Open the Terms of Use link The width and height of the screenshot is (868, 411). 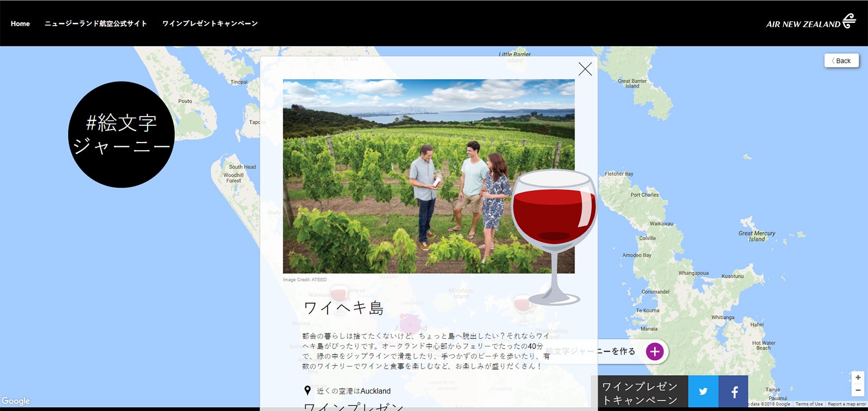click(x=809, y=404)
